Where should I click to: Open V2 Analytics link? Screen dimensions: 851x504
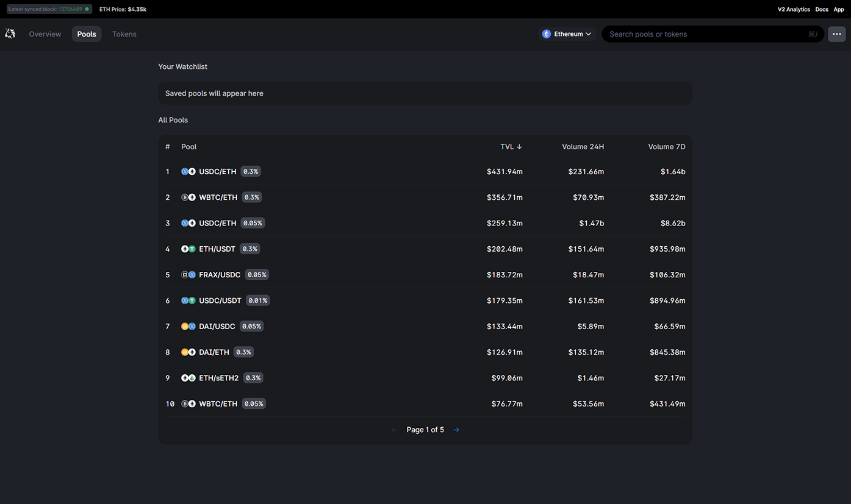point(794,9)
